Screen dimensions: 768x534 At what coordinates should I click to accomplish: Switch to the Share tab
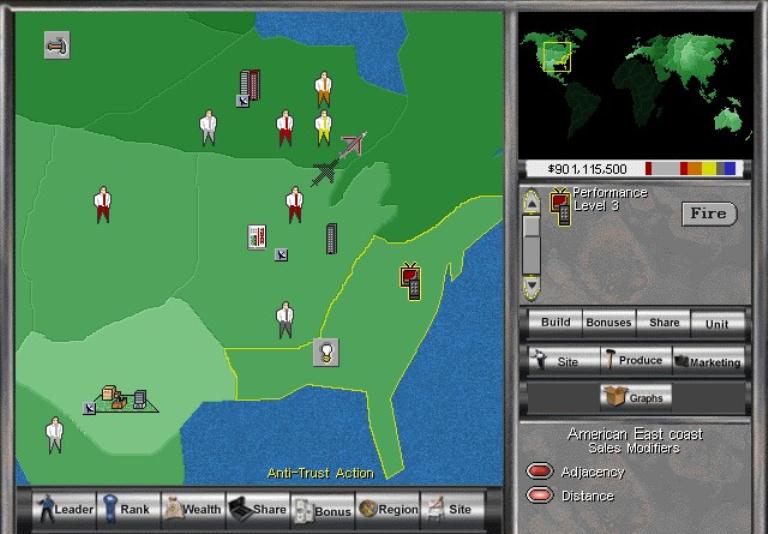pos(664,322)
